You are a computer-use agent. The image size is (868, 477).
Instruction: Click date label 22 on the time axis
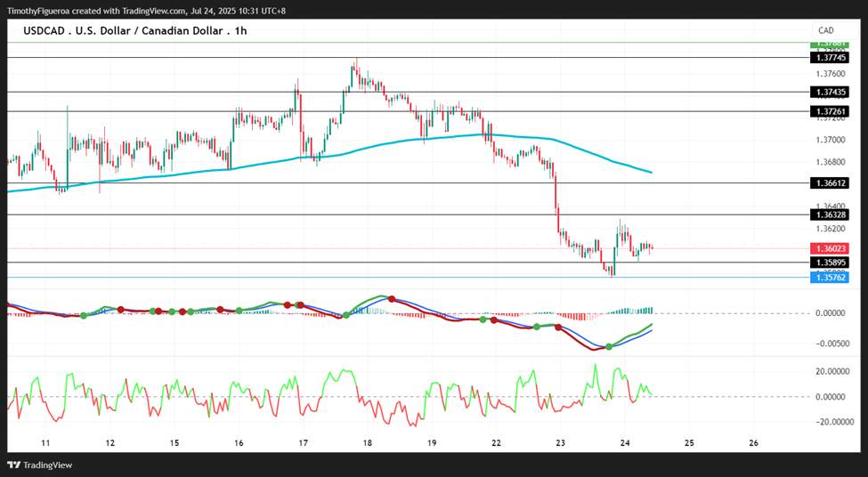pos(497,443)
